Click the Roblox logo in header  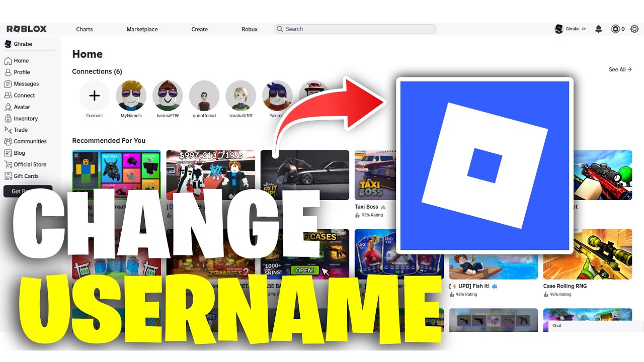coord(26,29)
